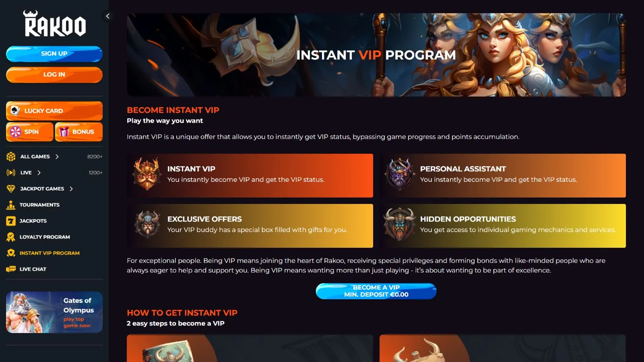This screenshot has width=644, height=362.
Task: Open the Gates of Olympus thumbnail
Action: click(x=54, y=312)
